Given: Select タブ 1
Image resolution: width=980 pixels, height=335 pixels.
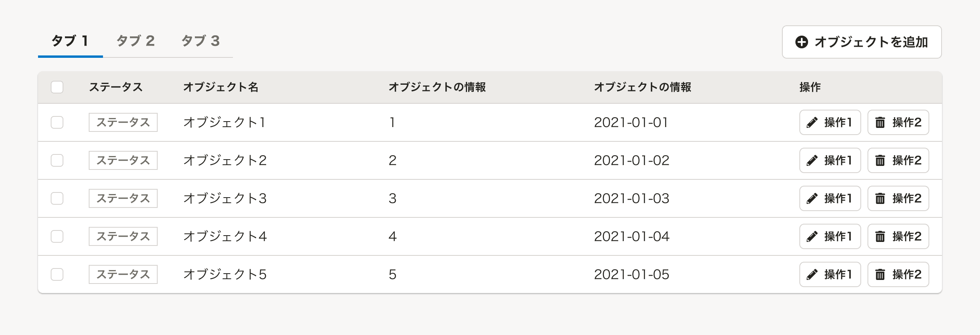Looking at the screenshot, I should point(70,41).
